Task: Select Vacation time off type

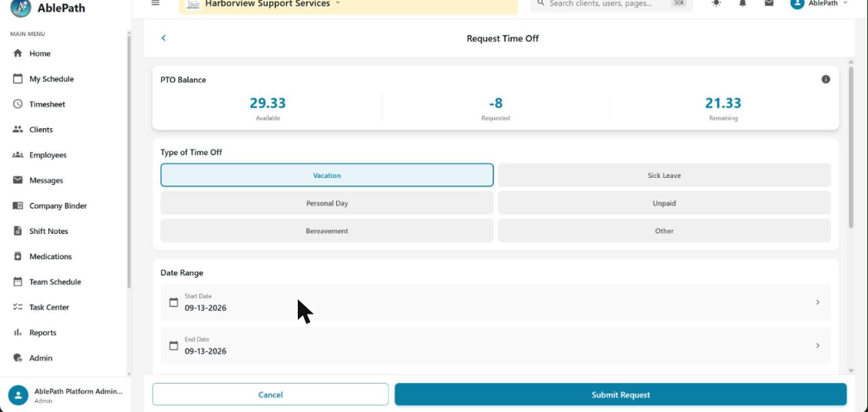Action: (x=327, y=175)
